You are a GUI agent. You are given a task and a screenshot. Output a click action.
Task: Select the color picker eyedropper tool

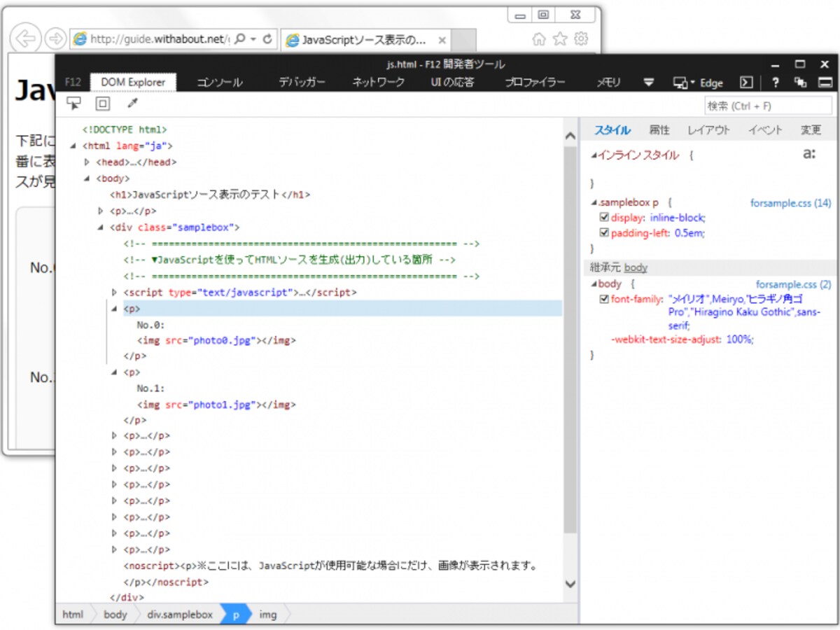pyautogui.click(x=132, y=104)
